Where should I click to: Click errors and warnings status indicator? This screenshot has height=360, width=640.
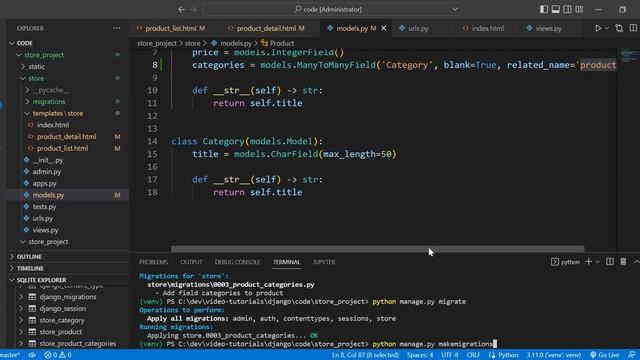[x=58, y=355]
